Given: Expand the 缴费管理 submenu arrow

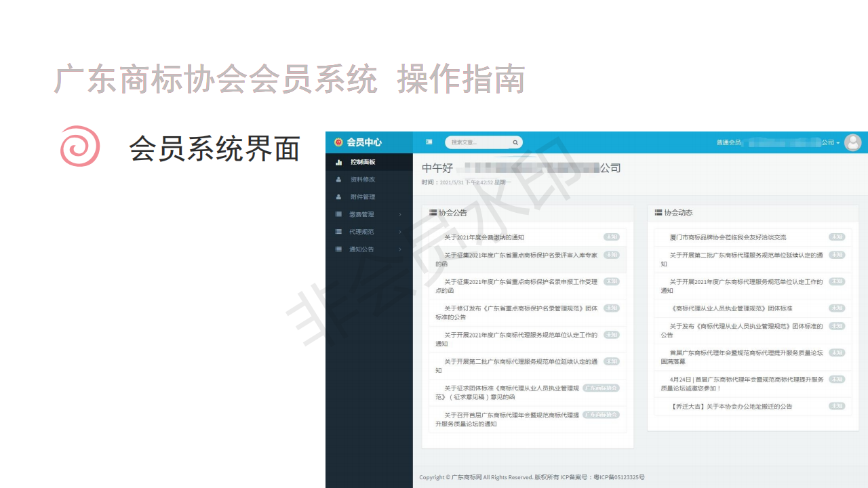Looking at the screenshot, I should (x=400, y=215).
